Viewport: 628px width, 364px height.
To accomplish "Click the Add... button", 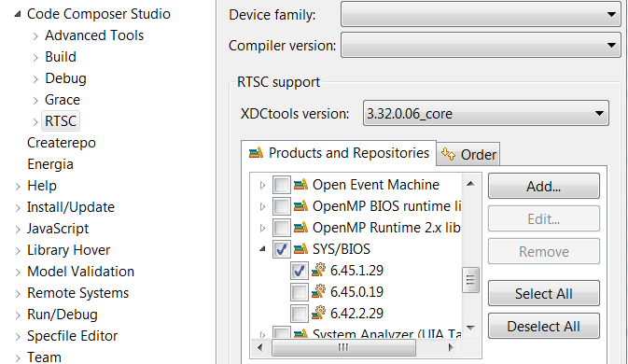I will click(x=543, y=187).
